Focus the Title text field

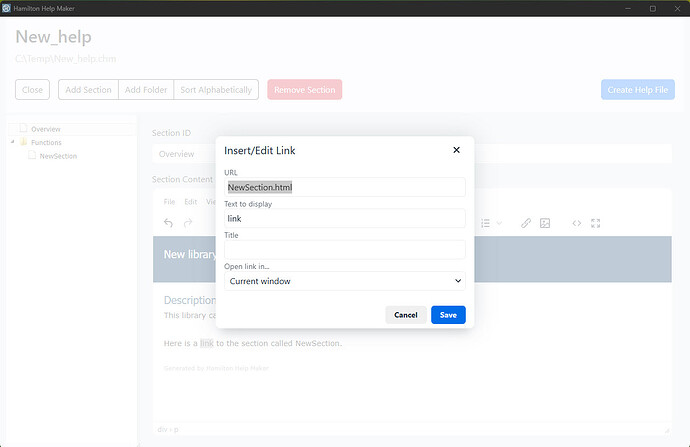point(345,249)
